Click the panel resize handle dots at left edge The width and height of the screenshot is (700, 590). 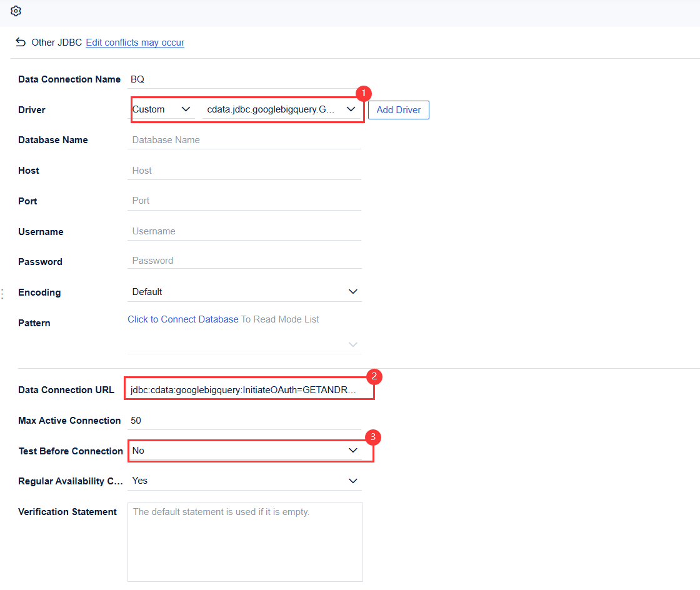[x=2, y=294]
